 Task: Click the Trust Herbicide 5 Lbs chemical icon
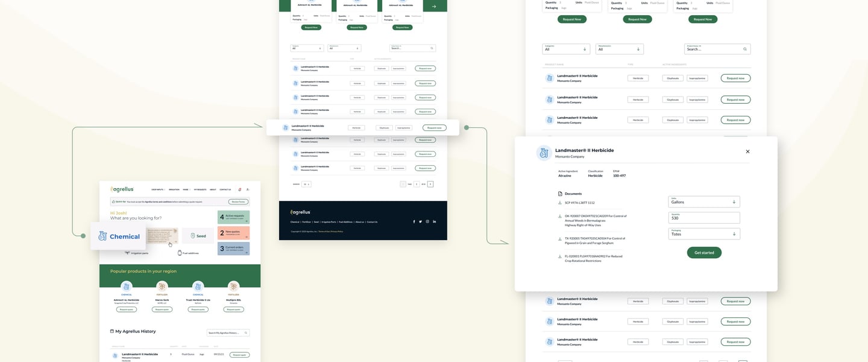pos(198,287)
